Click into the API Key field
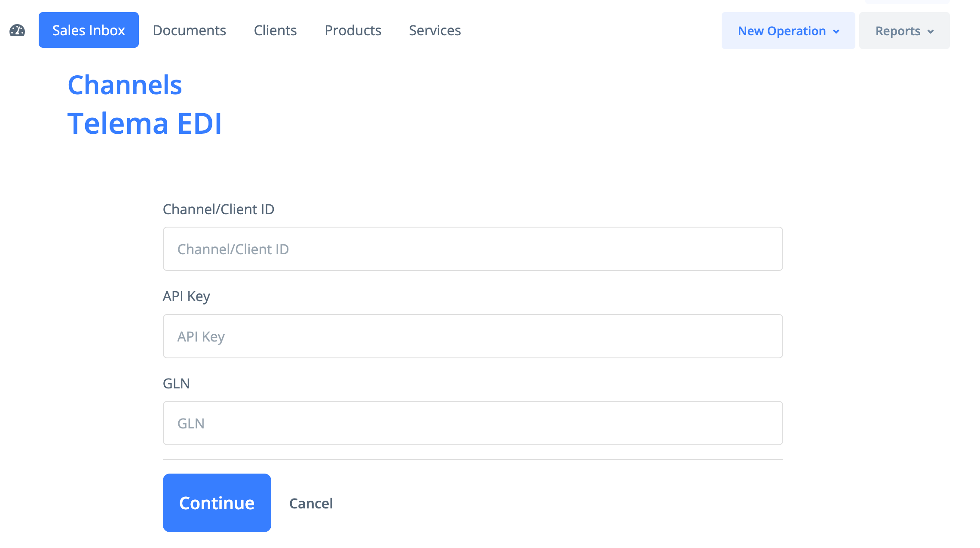The height and width of the screenshot is (548, 980). [x=473, y=336]
